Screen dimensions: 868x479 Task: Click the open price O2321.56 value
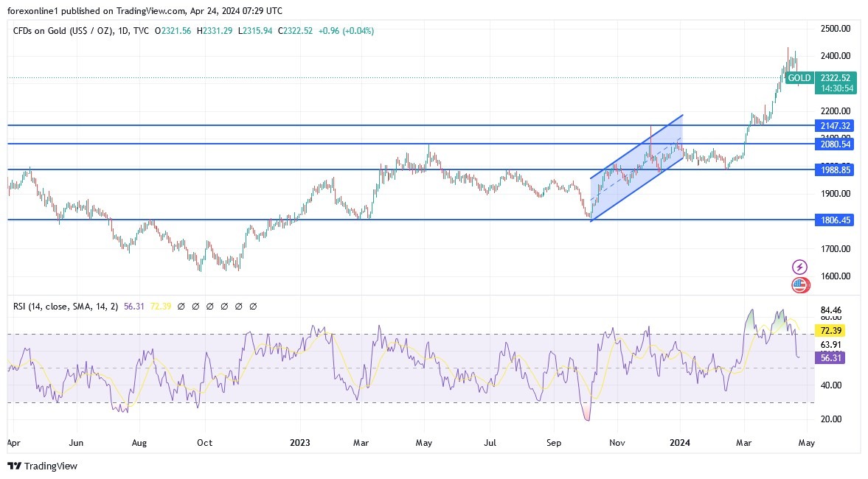[173, 31]
